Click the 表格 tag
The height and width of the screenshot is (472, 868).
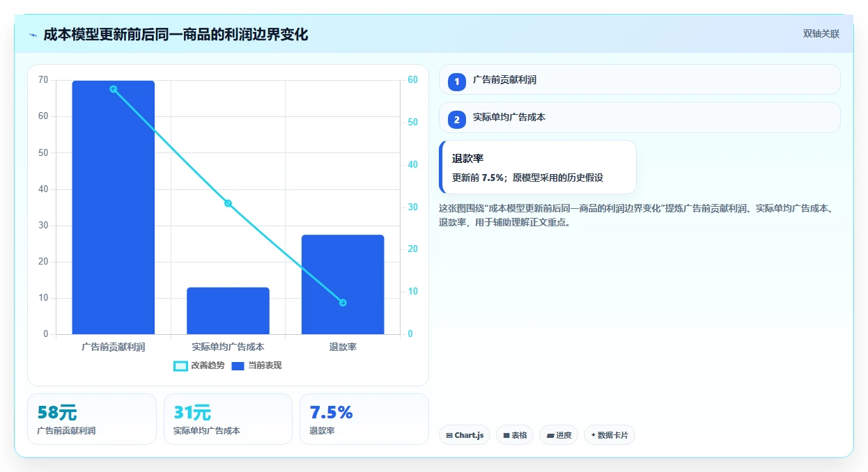coord(515,435)
